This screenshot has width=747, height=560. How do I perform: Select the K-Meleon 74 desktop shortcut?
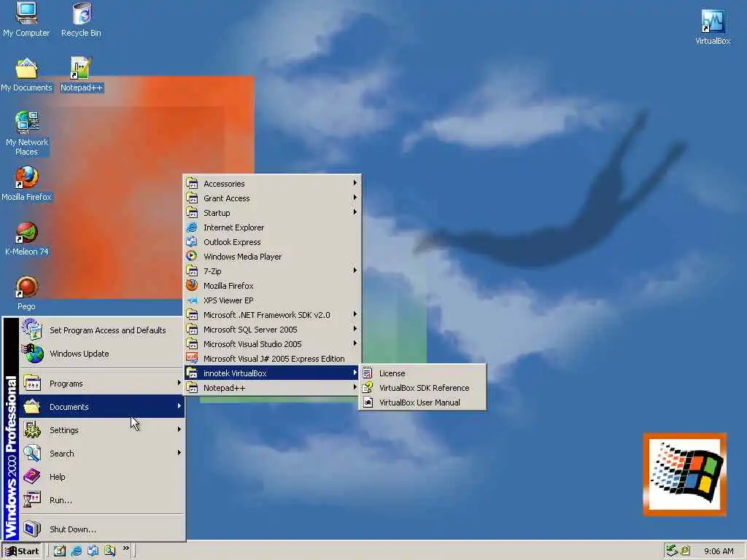click(x=27, y=238)
